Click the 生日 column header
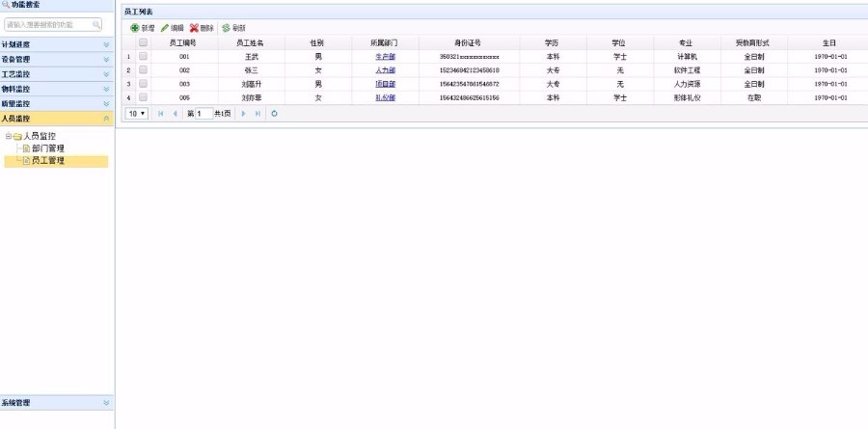The image size is (868, 429). click(828, 42)
